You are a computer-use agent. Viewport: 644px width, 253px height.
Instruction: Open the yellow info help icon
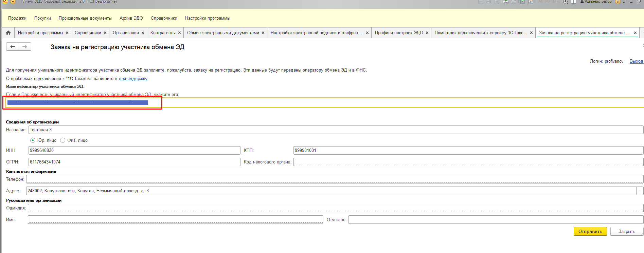[618, 2]
